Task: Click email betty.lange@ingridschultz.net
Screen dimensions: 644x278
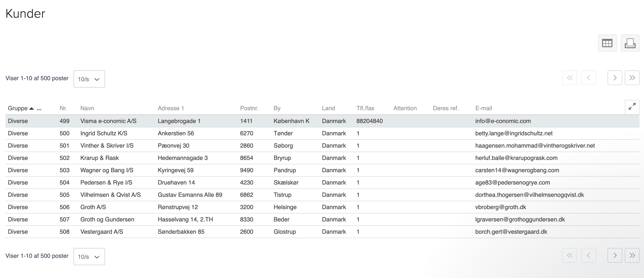Action: 514,133
